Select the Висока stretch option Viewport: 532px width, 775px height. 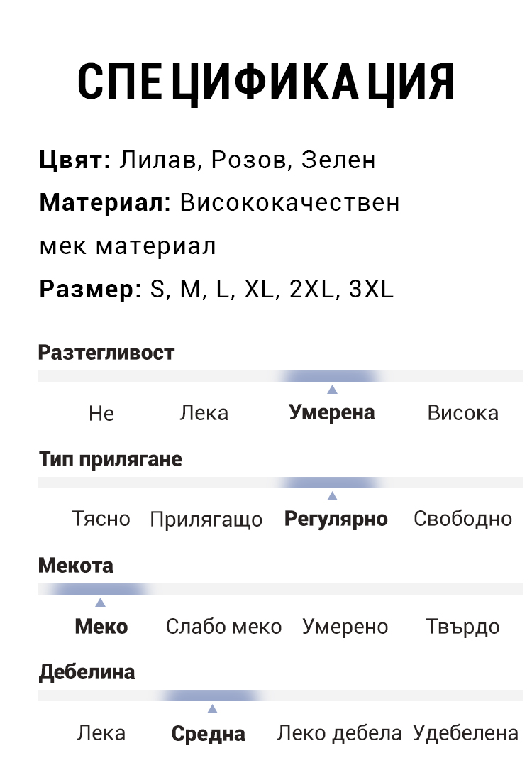pyautogui.click(x=463, y=413)
